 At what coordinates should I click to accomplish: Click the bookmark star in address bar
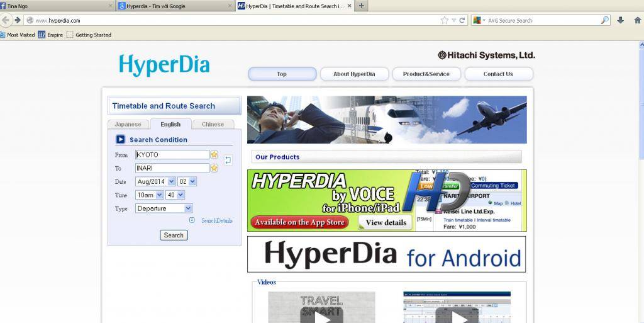pyautogui.click(x=445, y=20)
